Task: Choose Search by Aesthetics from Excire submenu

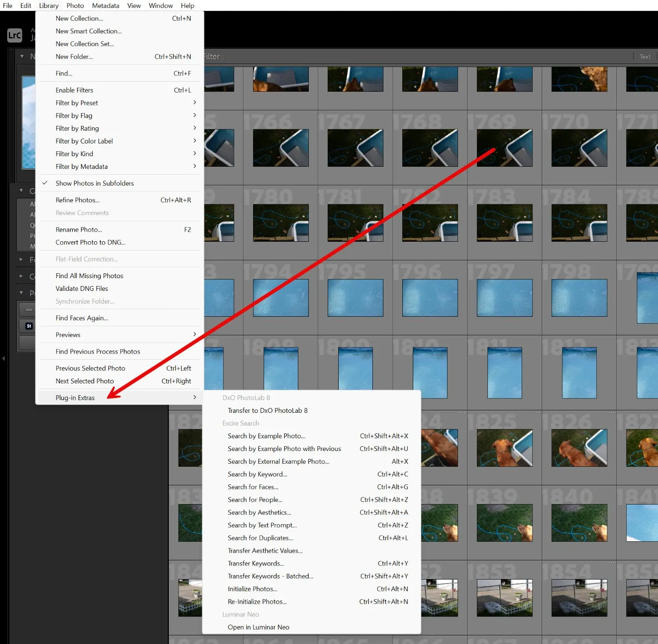Action: point(259,512)
